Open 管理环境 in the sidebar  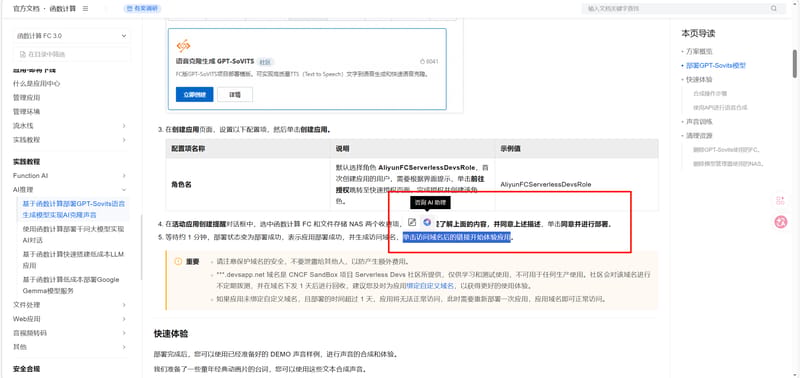click(27, 111)
